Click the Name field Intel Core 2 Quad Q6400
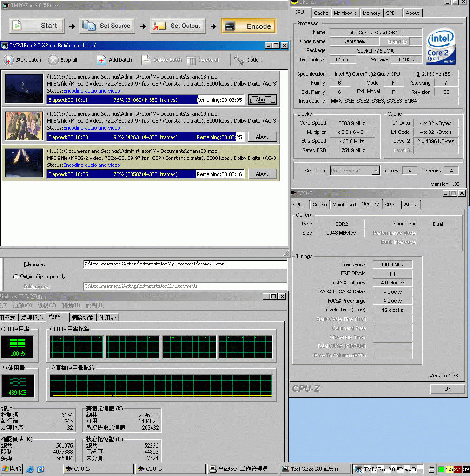Screen dimensions: 470x476 coord(376,33)
